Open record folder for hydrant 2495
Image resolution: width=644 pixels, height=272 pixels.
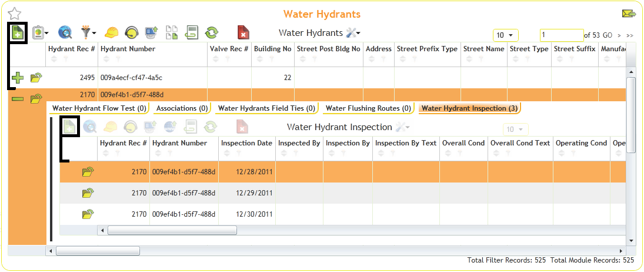coord(36,77)
